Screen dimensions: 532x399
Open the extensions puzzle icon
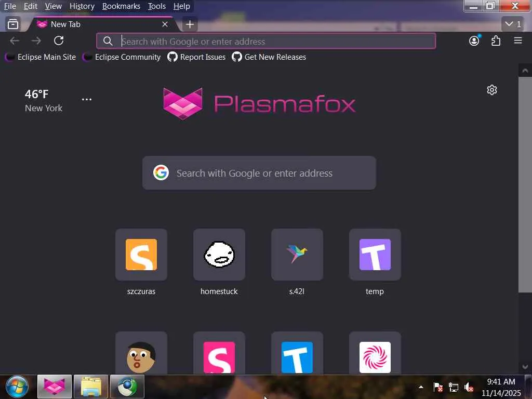[x=496, y=41]
